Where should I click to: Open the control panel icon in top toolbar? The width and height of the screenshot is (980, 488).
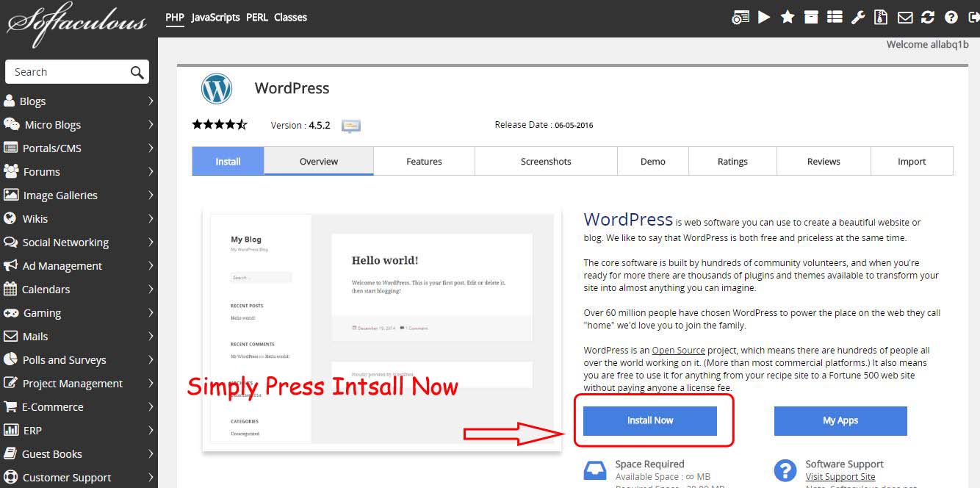tap(741, 18)
